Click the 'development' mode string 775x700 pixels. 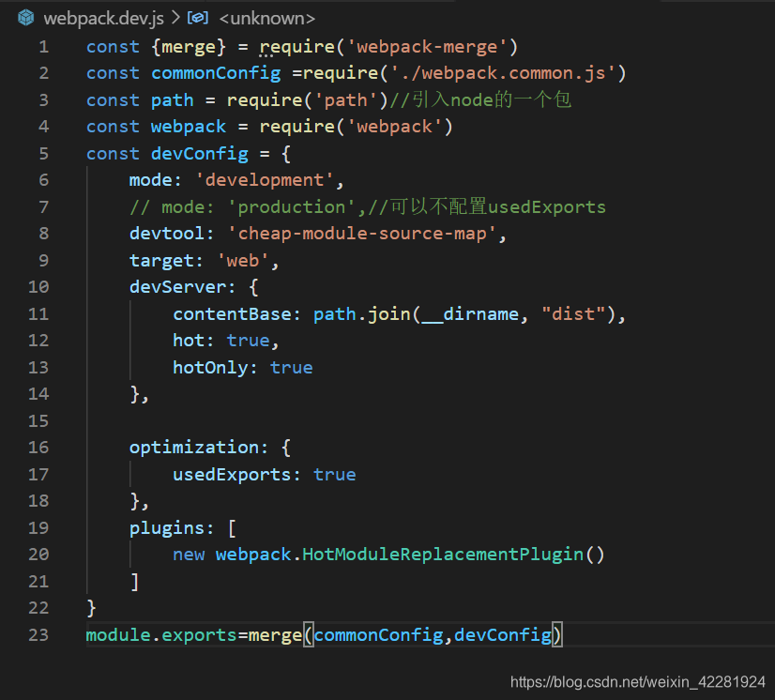pyautogui.click(x=265, y=180)
